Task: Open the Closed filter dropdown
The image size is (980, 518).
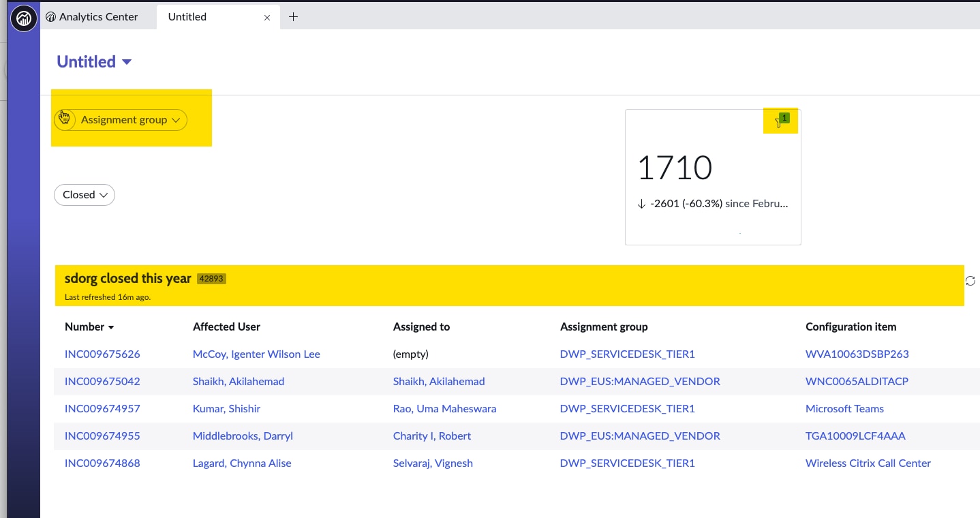Action: [85, 195]
